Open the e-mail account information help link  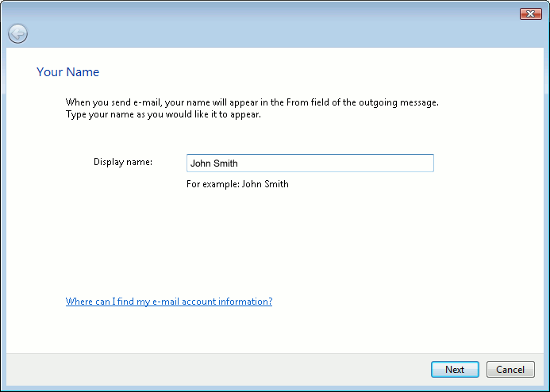pyautogui.click(x=169, y=302)
